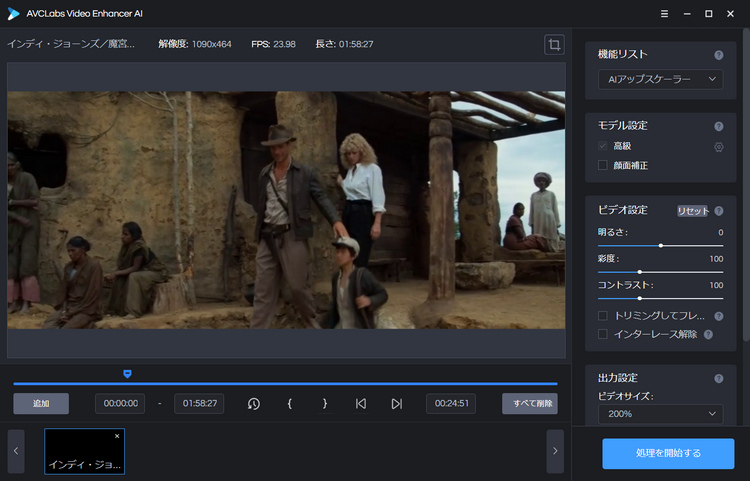Image resolution: width=750 pixels, height=481 pixels.
Task: Click the AVCLabs logo icon
Action: click(13, 14)
